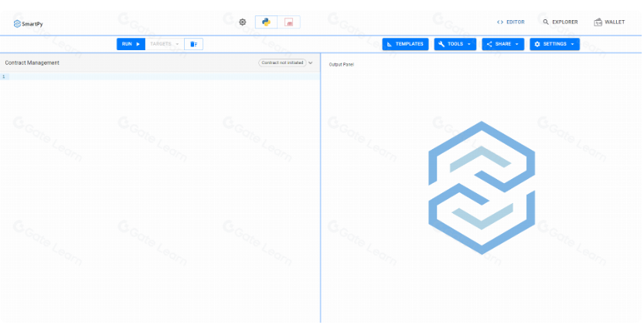Expand the Share dropdown menu
The image size is (644, 325).
coord(503,44)
